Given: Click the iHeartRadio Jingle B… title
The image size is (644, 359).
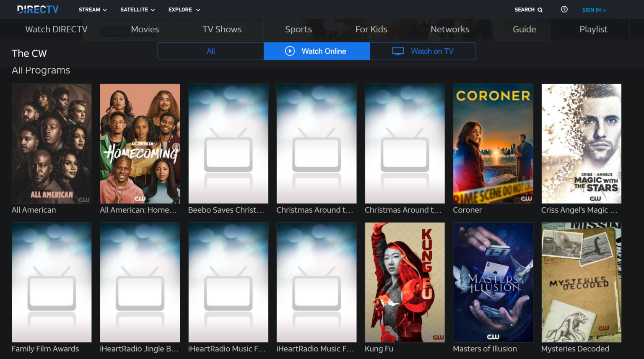Looking at the screenshot, I should click(139, 349).
